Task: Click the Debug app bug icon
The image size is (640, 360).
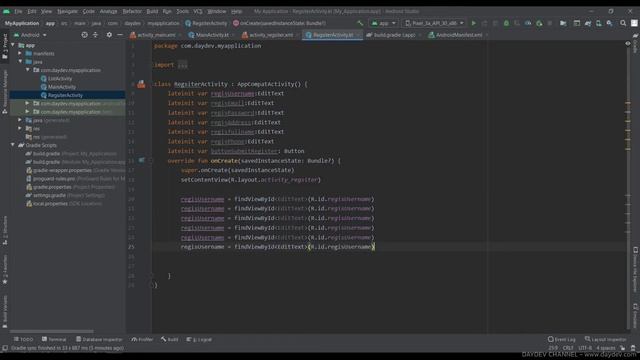Action: (x=506, y=23)
